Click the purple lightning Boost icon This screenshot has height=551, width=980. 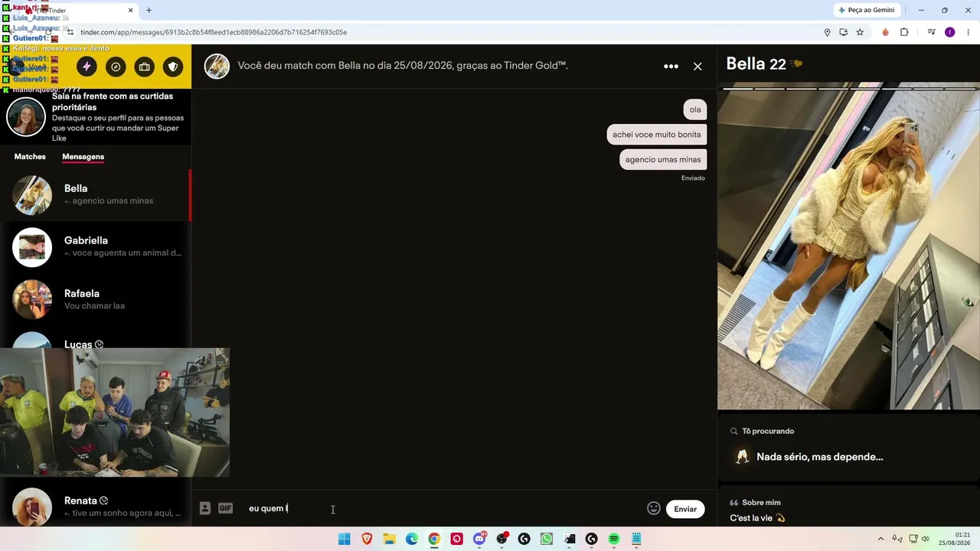click(87, 67)
